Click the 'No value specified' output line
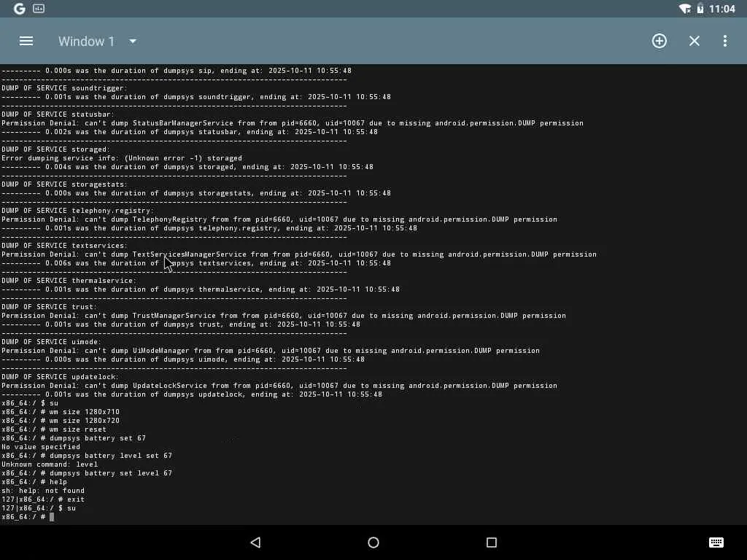Image resolution: width=747 pixels, height=560 pixels. click(41, 447)
